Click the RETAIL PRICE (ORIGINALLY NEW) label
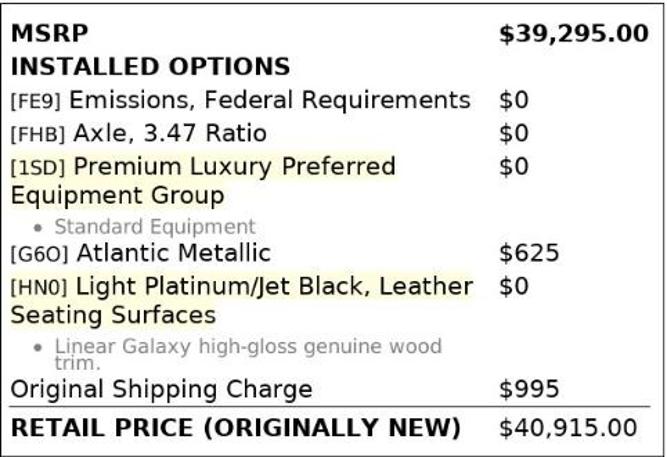The image size is (667, 457). [x=236, y=428]
